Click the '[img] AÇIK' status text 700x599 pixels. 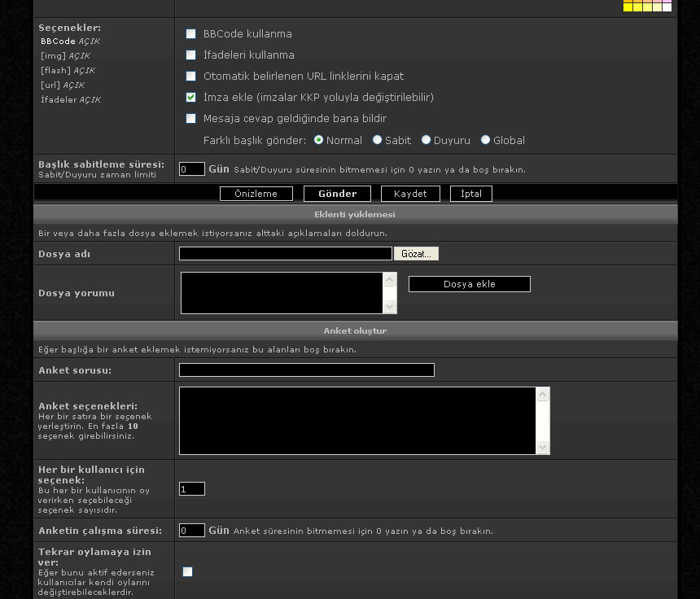click(66, 56)
